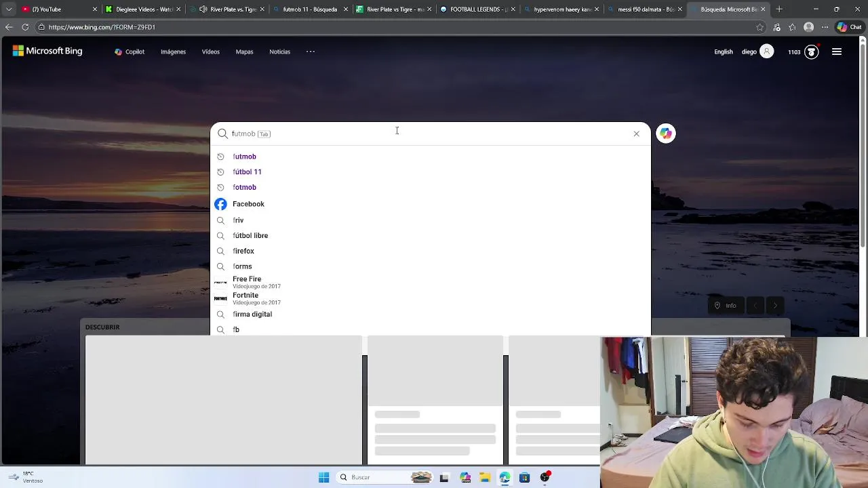Viewport: 868px width, 488px height.
Task: Open the Microsoft Bing logo
Action: click(47, 51)
